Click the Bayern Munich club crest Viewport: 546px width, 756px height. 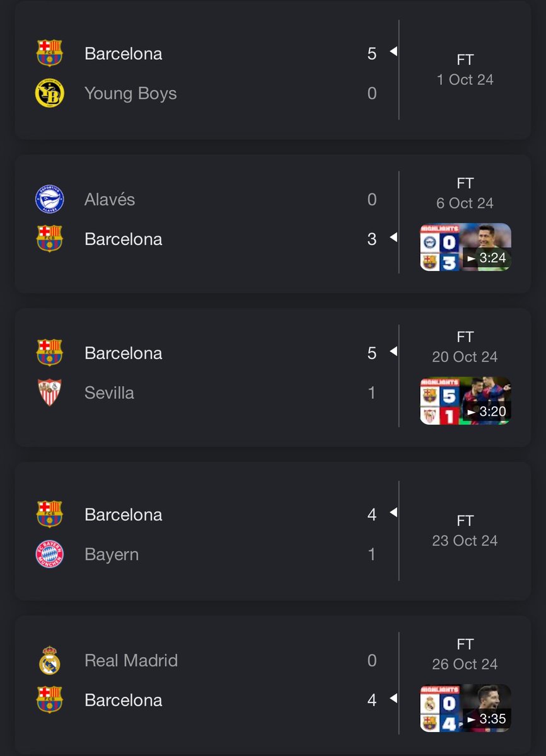(x=49, y=554)
